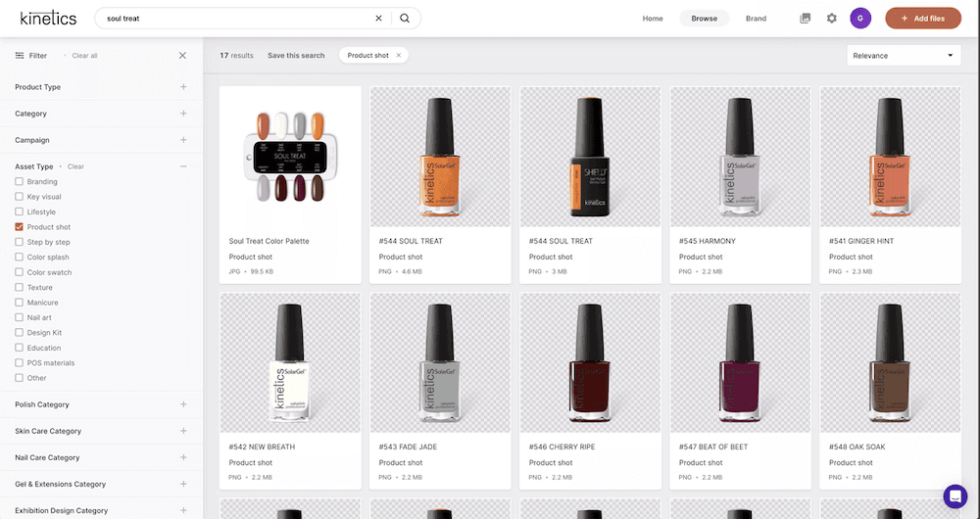Select the Color splash checkbox

[x=20, y=257]
